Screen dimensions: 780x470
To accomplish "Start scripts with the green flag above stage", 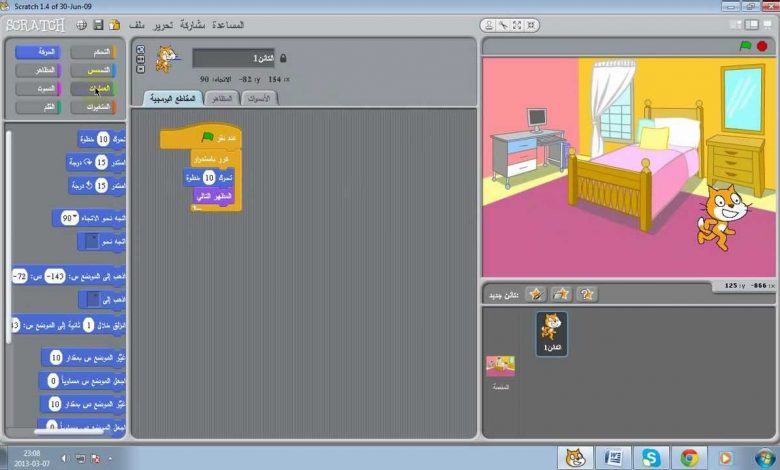I will point(745,46).
